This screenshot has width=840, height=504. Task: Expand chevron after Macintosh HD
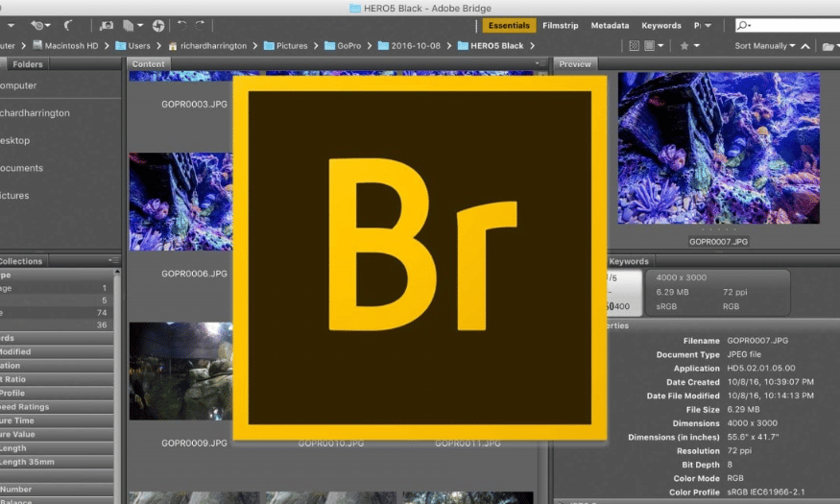click(107, 45)
